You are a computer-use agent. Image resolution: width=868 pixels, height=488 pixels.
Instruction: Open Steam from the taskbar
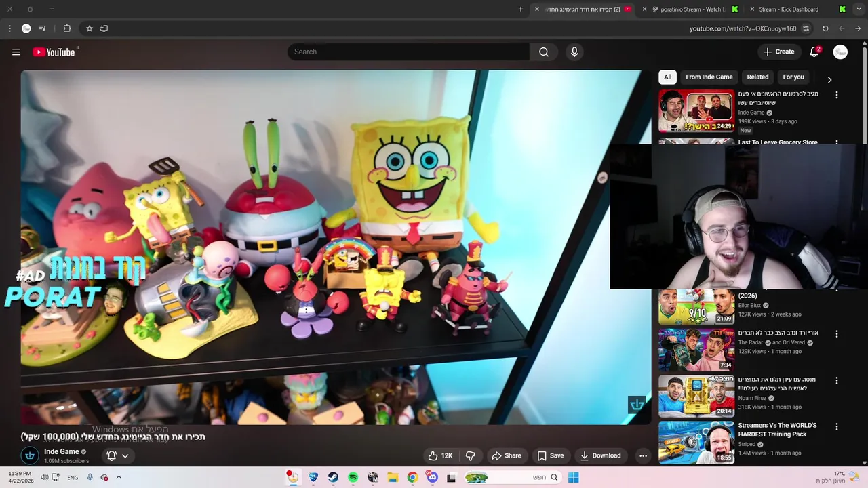click(x=333, y=477)
